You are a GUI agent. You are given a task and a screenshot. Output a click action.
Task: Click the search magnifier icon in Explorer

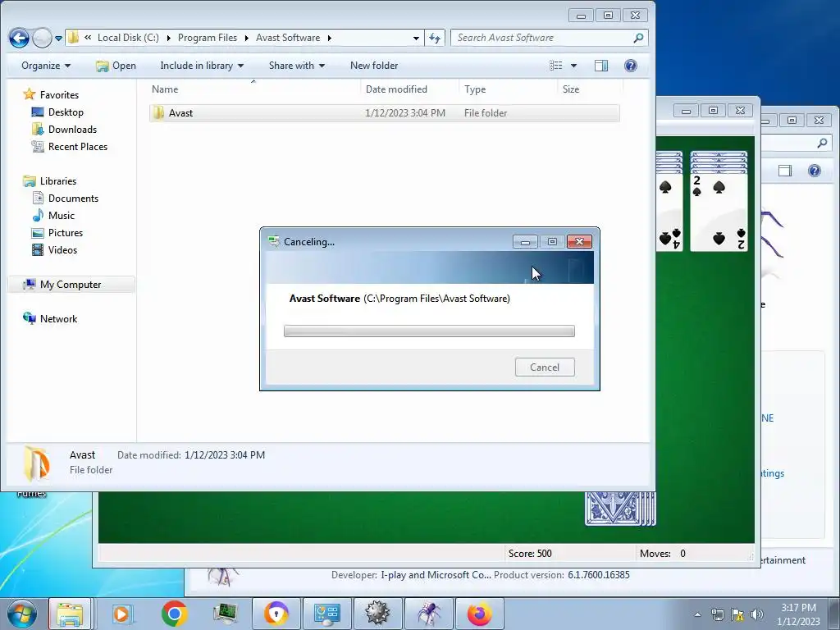coord(638,38)
